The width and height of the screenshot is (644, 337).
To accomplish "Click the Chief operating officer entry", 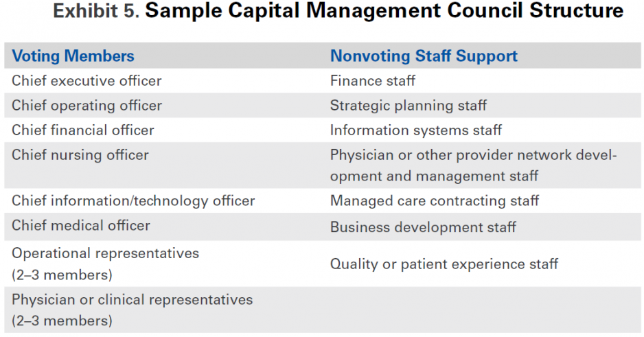I will (87, 106).
